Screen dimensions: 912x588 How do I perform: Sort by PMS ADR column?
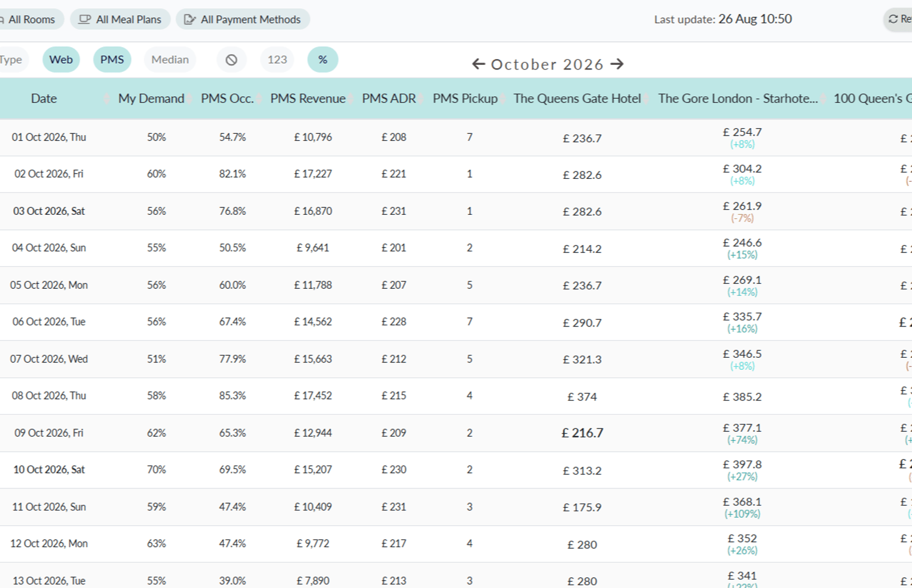point(389,99)
